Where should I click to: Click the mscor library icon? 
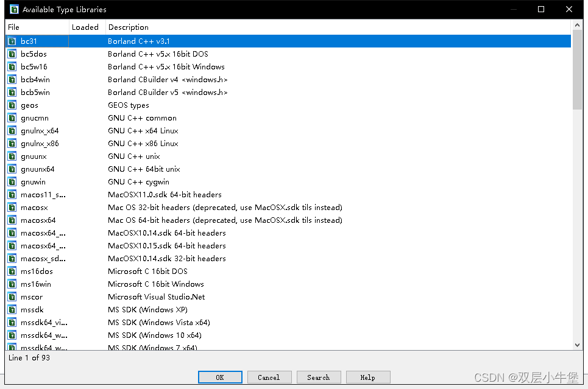click(12, 297)
